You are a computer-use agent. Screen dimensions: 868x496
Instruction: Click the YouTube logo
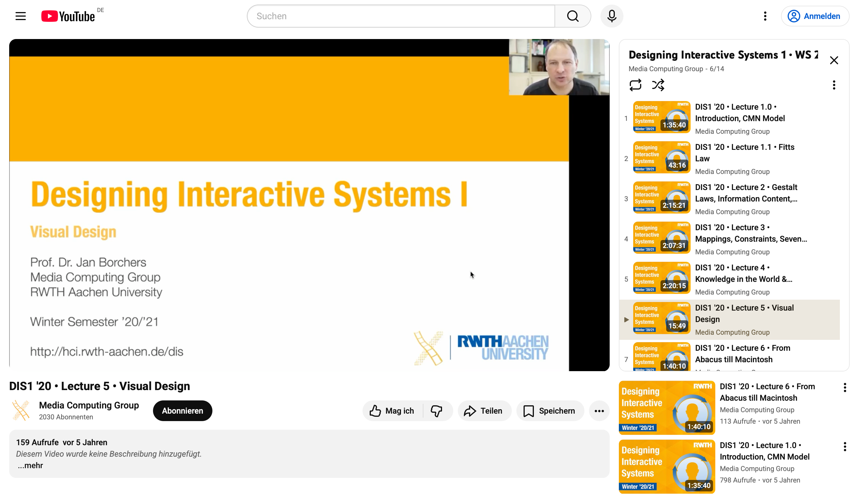click(68, 16)
